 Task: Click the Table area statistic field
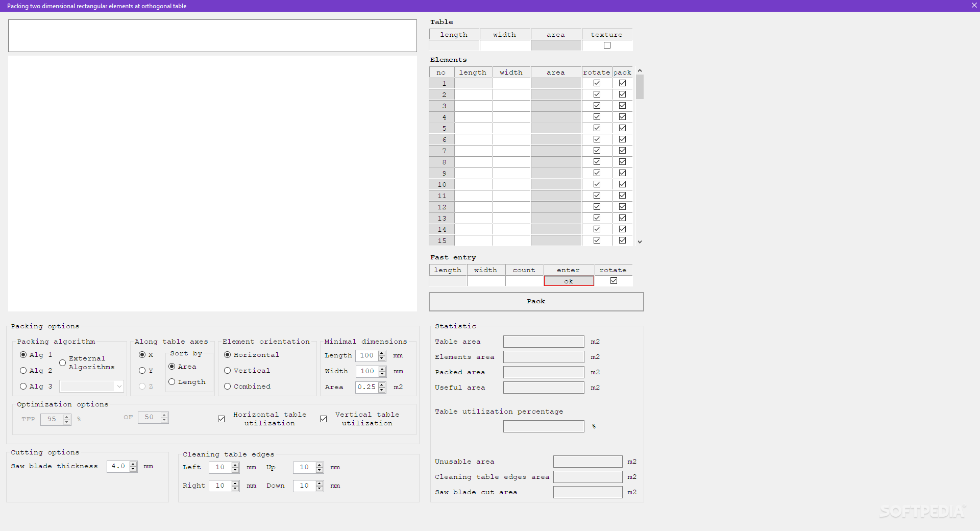click(x=544, y=342)
